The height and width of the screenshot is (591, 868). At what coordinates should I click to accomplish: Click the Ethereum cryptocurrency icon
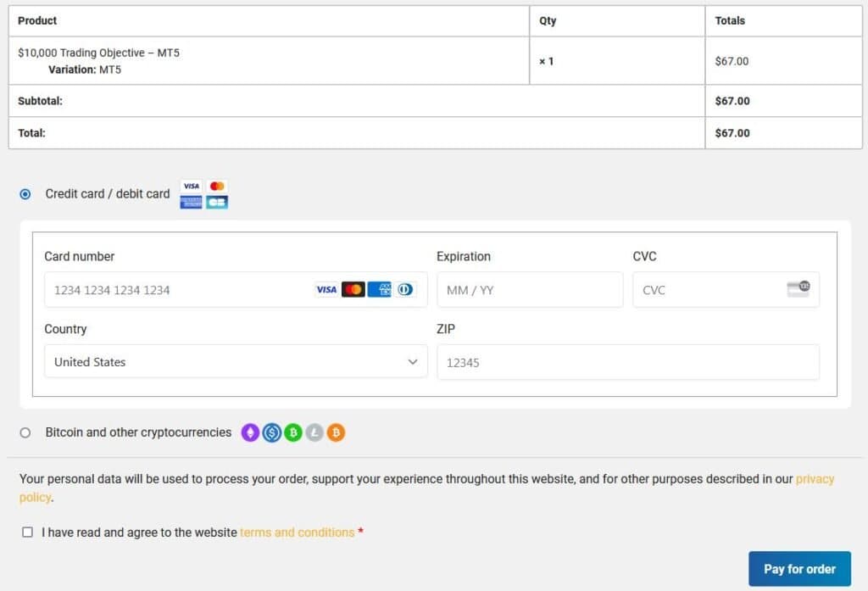(x=251, y=432)
